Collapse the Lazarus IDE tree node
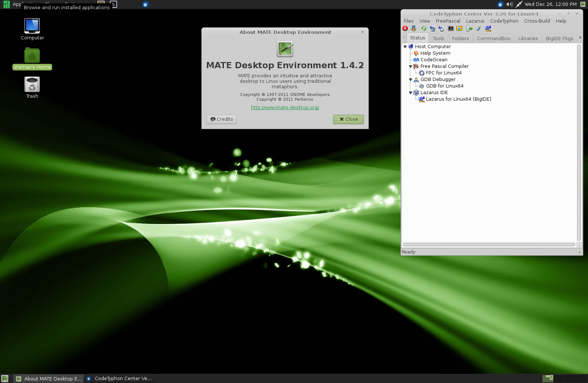The width and height of the screenshot is (588, 383). [x=410, y=93]
